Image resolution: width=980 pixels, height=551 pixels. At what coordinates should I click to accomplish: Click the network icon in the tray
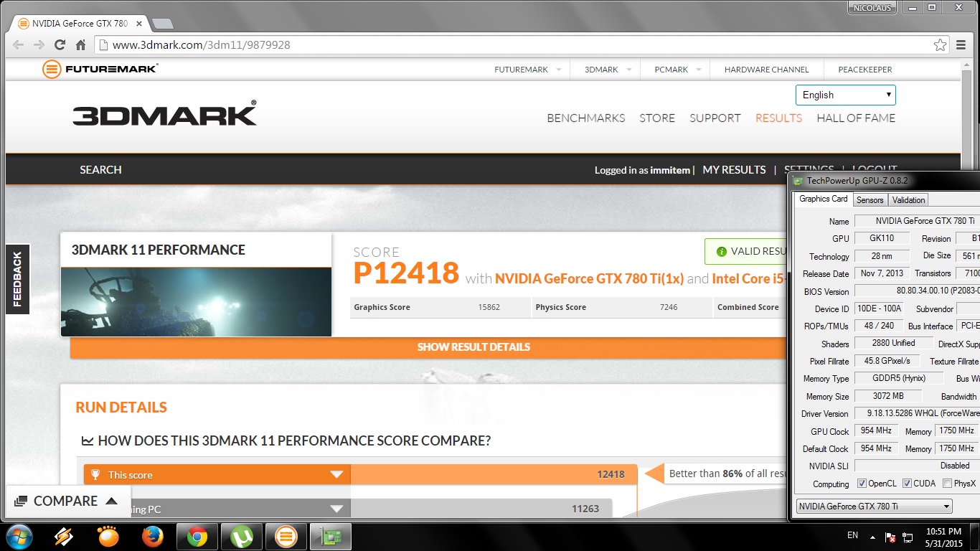(908, 537)
